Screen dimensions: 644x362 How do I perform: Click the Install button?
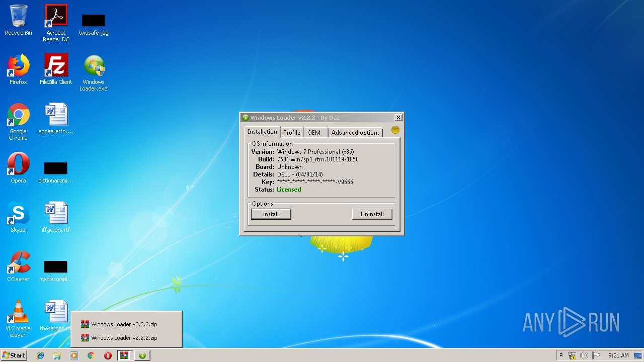click(271, 214)
